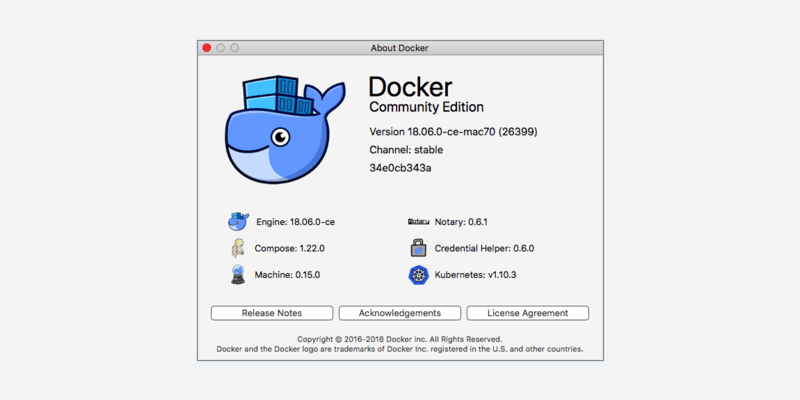Screen dimensions: 800x400
Task: Click the Notary logo icon
Action: [x=418, y=221]
